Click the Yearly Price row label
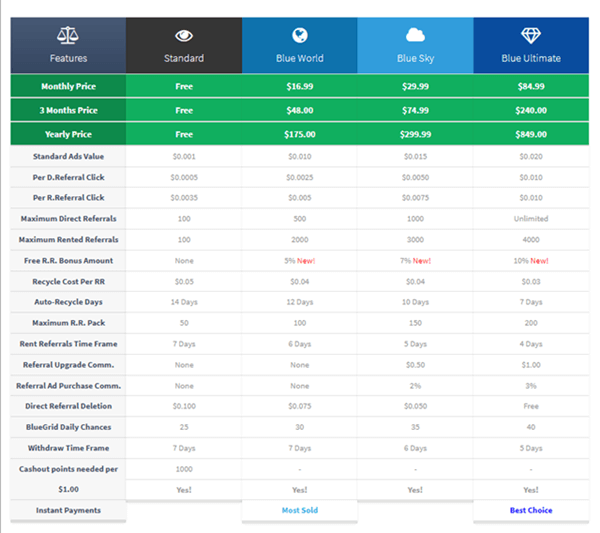 pyautogui.click(x=68, y=135)
